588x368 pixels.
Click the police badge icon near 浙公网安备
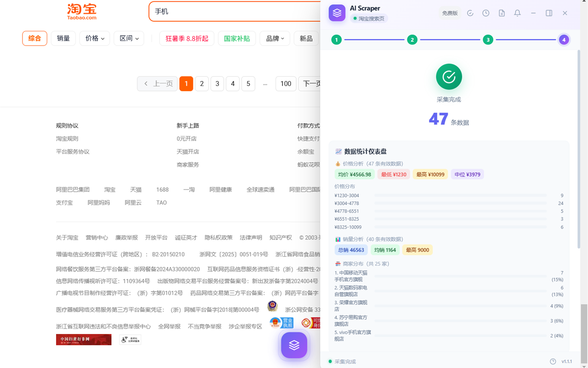click(x=272, y=306)
